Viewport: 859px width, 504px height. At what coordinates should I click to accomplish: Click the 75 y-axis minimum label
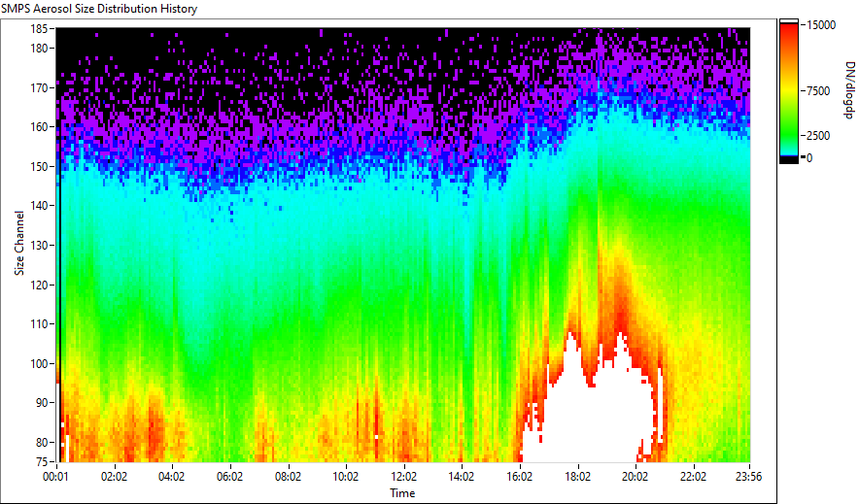pyautogui.click(x=42, y=462)
